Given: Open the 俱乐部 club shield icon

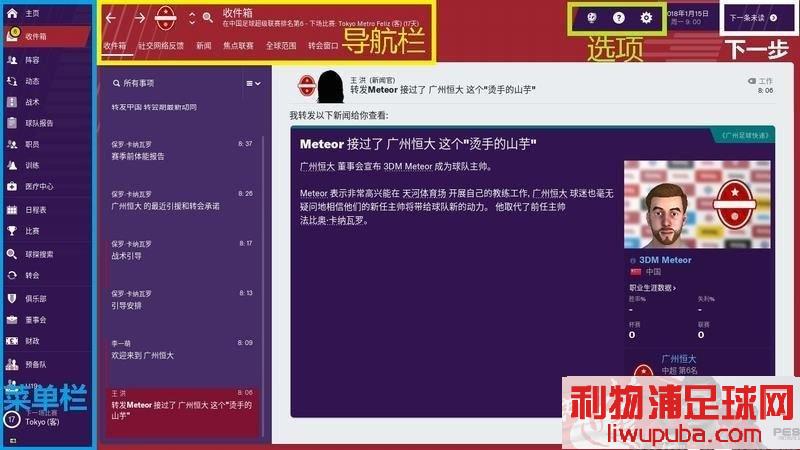Looking at the screenshot, I should [12, 298].
